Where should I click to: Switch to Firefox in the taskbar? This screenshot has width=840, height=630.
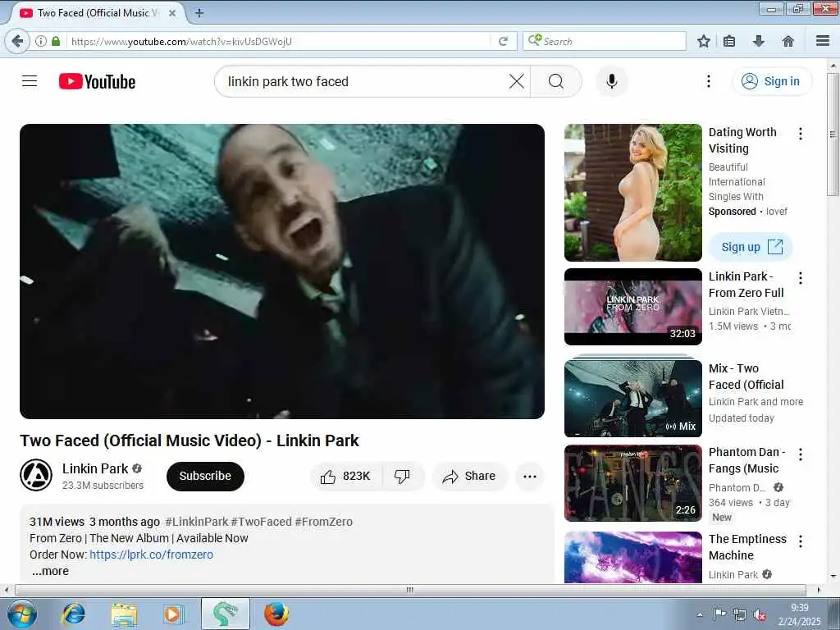(x=276, y=614)
